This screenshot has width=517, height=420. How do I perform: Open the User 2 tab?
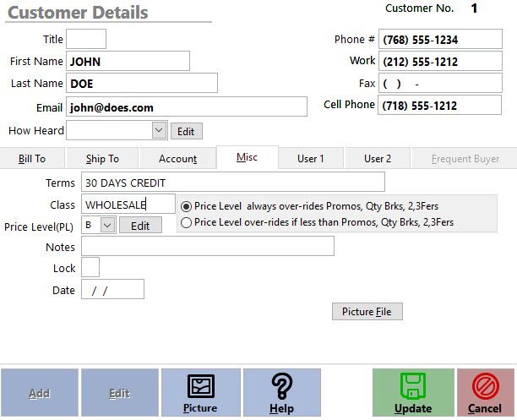coord(378,159)
